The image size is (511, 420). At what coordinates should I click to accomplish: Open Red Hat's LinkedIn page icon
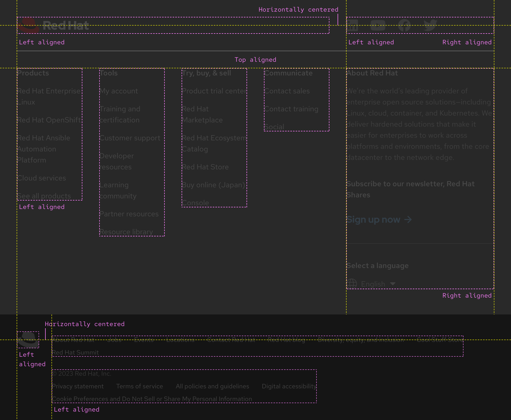pos(353,26)
